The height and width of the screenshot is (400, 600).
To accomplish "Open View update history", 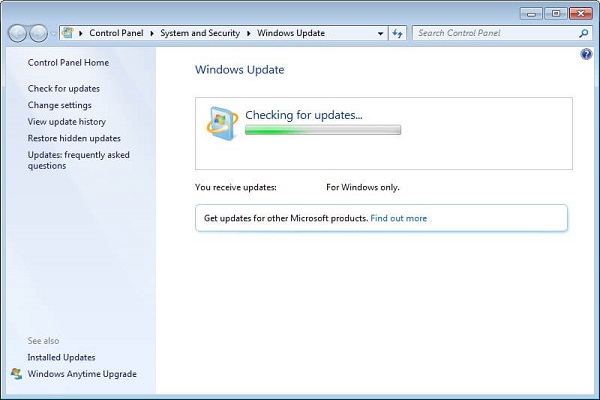I will [66, 122].
